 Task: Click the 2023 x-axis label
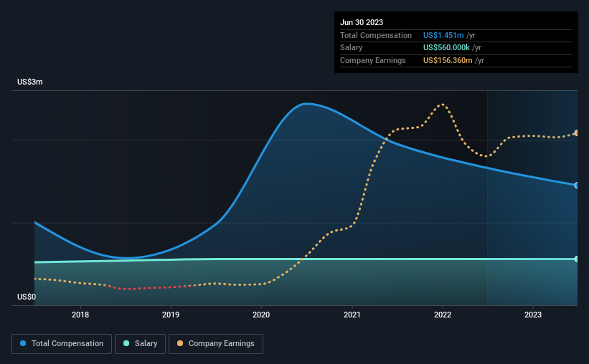click(x=533, y=315)
